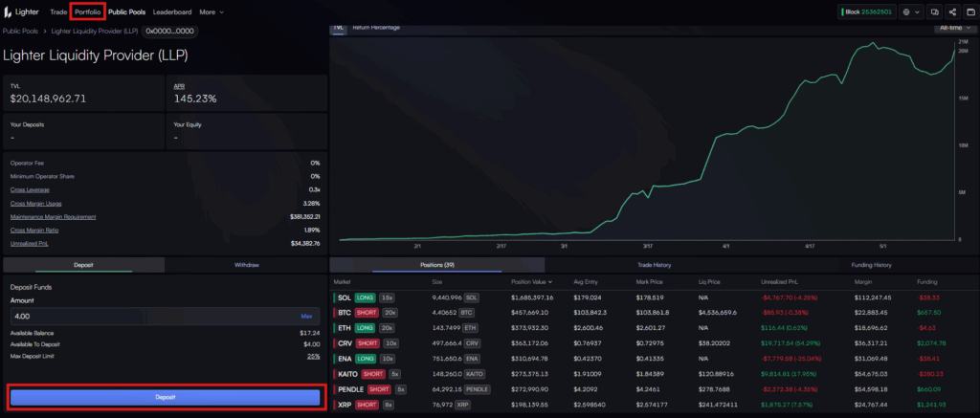
Task: Select the Deposit tab
Action: (84, 265)
